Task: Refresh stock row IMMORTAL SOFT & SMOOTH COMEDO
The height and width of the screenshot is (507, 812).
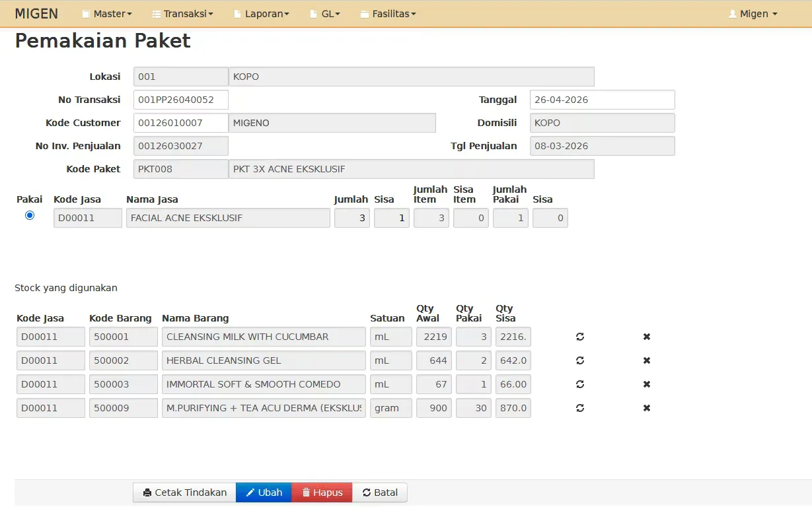Action: (x=580, y=384)
